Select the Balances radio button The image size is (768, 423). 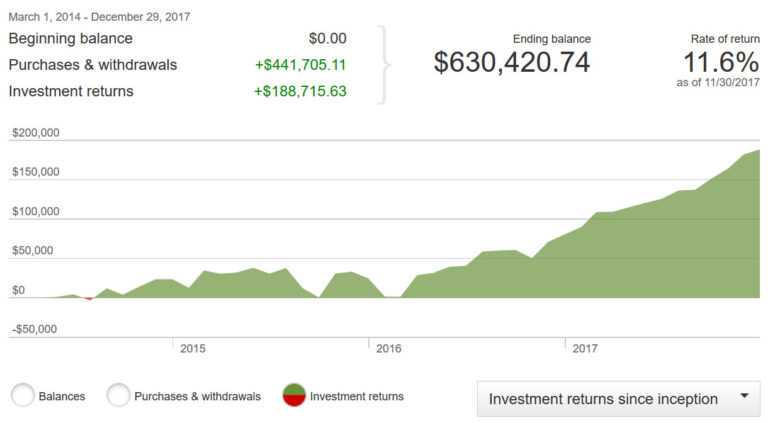pyautogui.click(x=24, y=396)
